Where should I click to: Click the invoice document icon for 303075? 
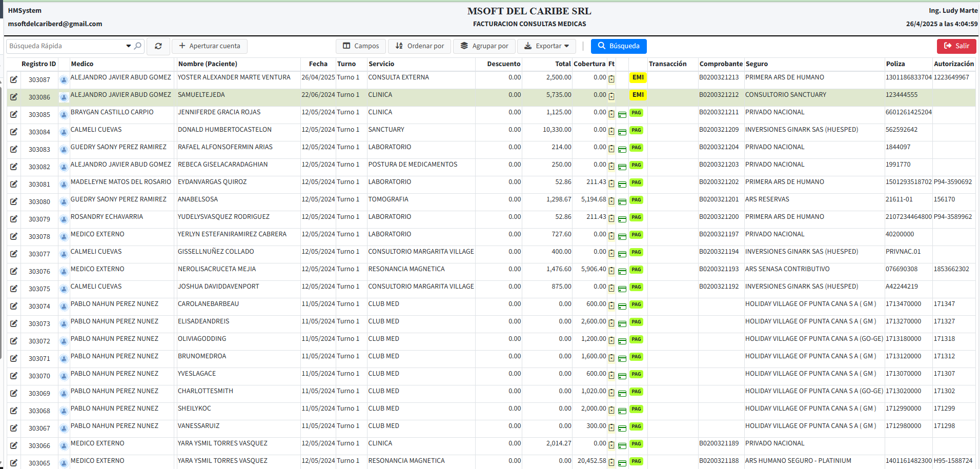coord(611,289)
